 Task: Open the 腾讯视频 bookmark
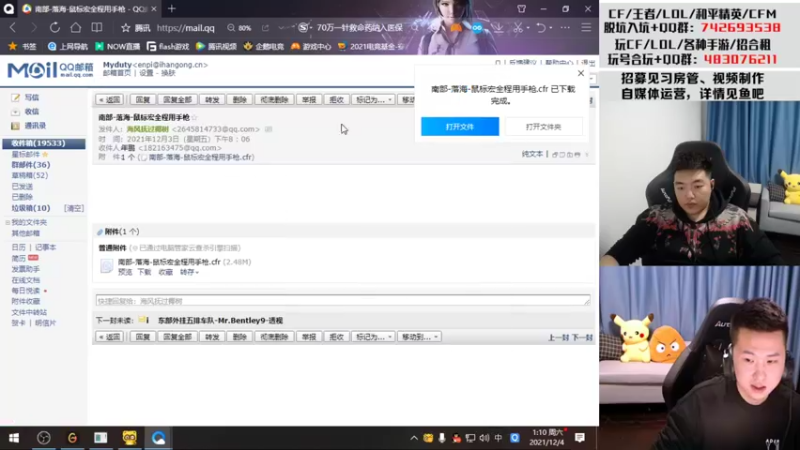(x=216, y=46)
